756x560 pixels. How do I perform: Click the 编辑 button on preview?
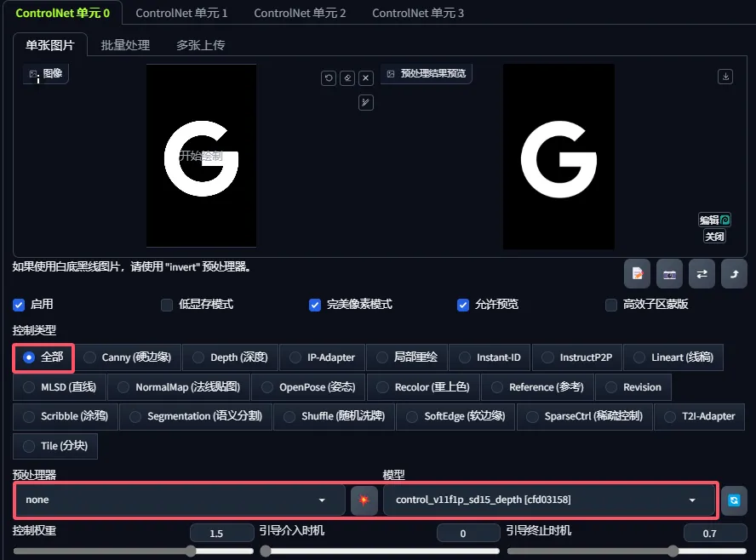714,220
